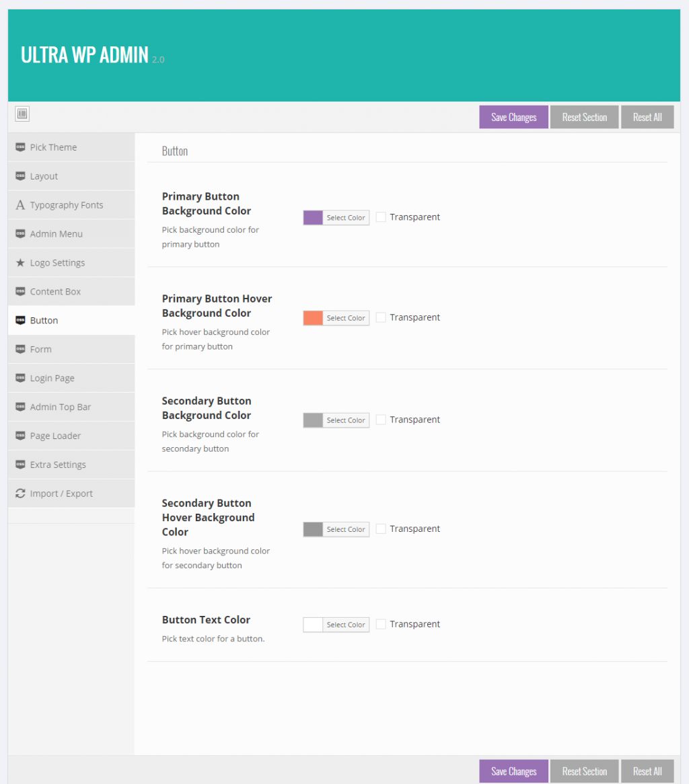
Task: Open Select Color for Button Text Color
Action: [x=346, y=625]
